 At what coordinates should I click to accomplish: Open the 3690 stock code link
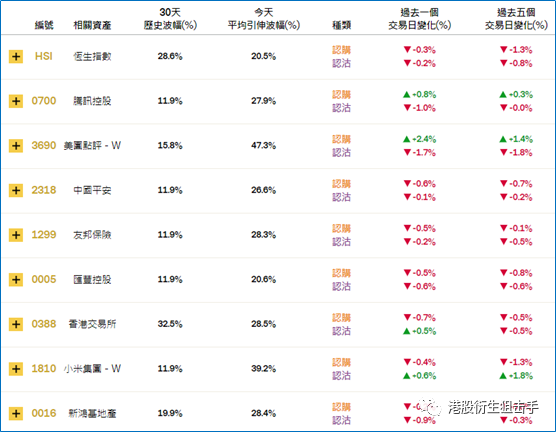(x=44, y=145)
